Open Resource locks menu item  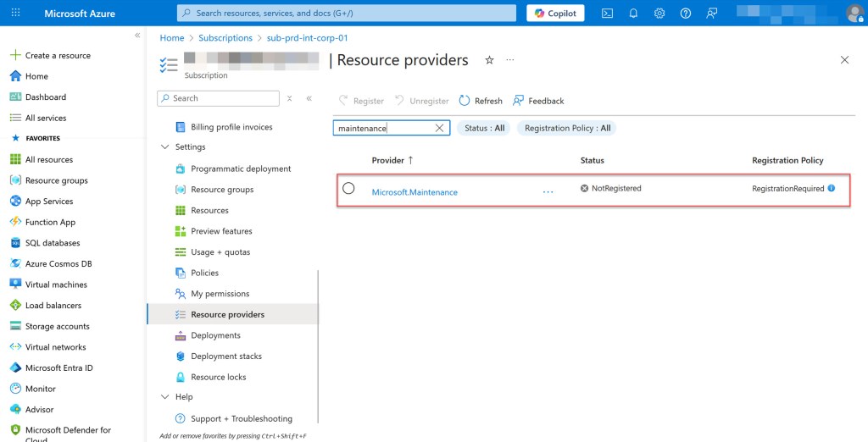coord(218,377)
